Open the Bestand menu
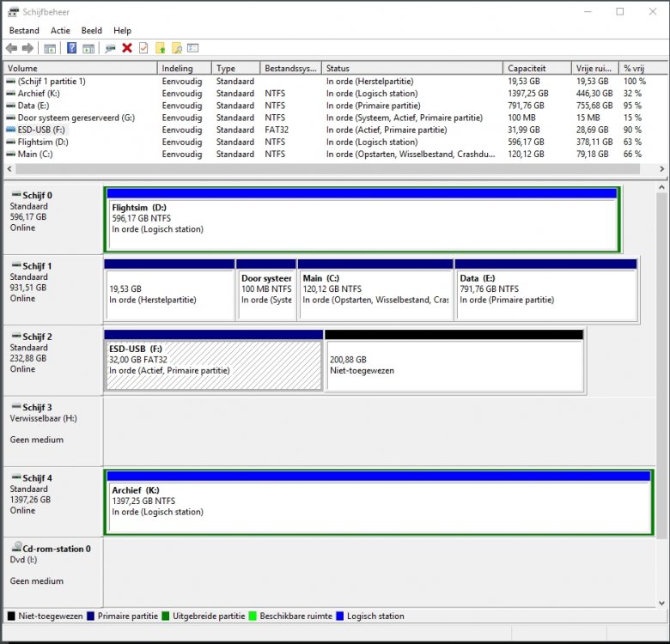670x644 pixels. coord(24,30)
